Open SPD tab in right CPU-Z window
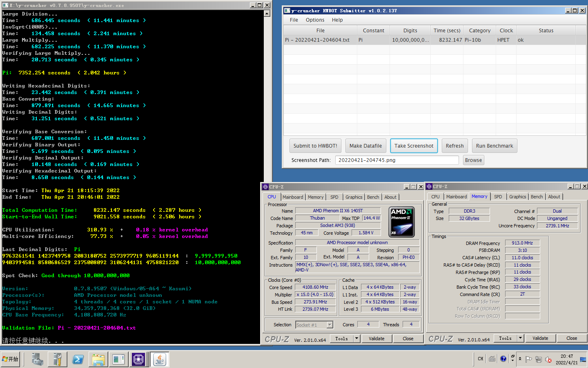588x368 pixels. coord(498,197)
